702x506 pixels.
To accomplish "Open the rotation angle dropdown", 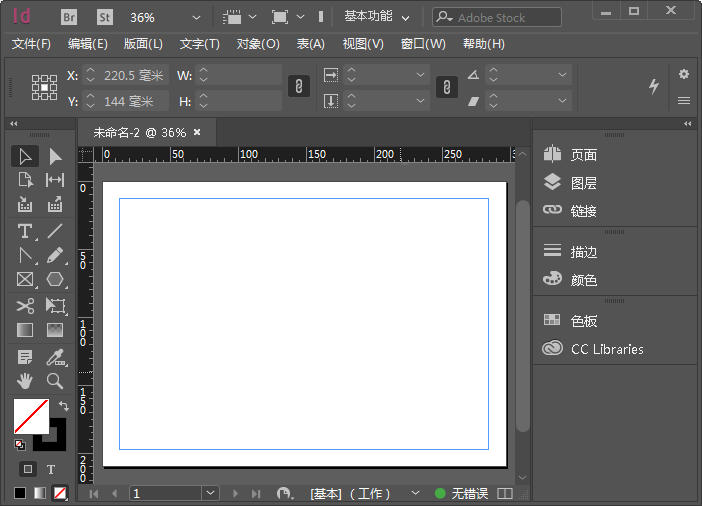I will coord(562,75).
